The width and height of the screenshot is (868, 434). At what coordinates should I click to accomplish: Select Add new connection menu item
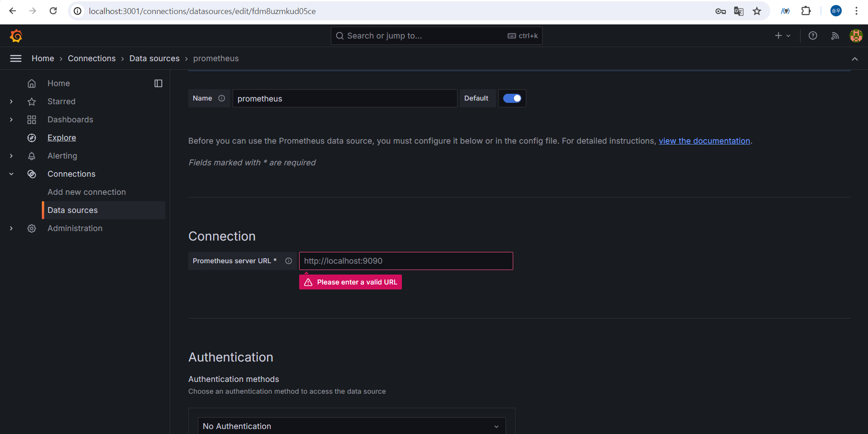pos(86,192)
